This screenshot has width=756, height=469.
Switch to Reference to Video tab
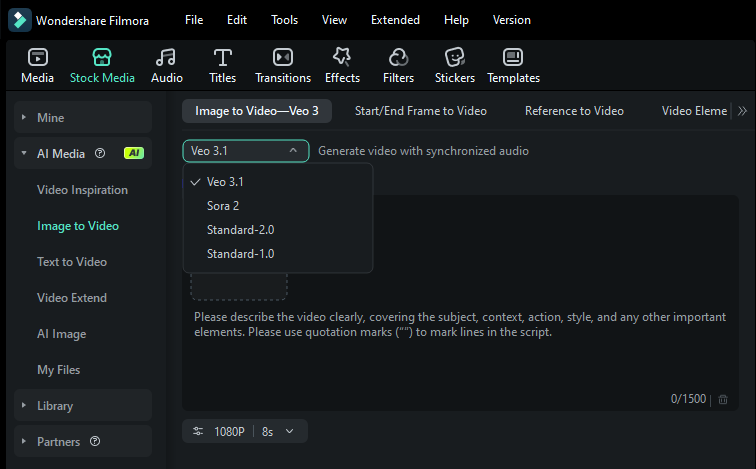pos(574,111)
